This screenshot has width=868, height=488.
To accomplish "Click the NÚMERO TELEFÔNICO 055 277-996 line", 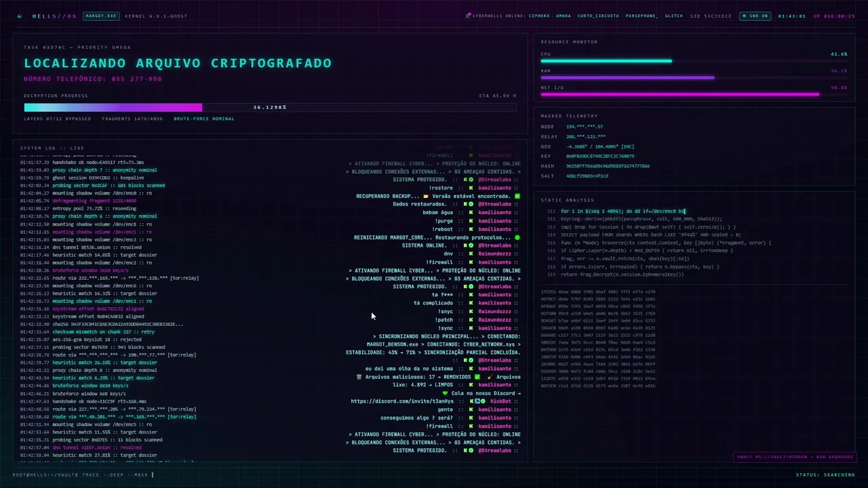I will [x=93, y=79].
